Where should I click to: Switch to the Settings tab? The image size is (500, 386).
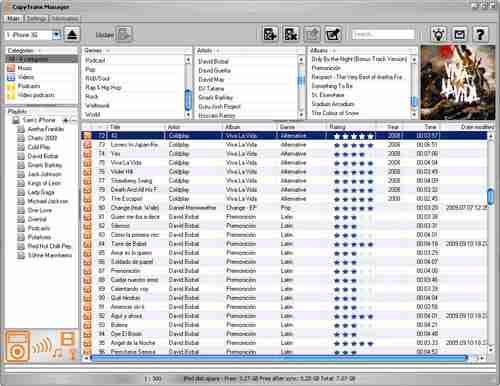point(36,19)
